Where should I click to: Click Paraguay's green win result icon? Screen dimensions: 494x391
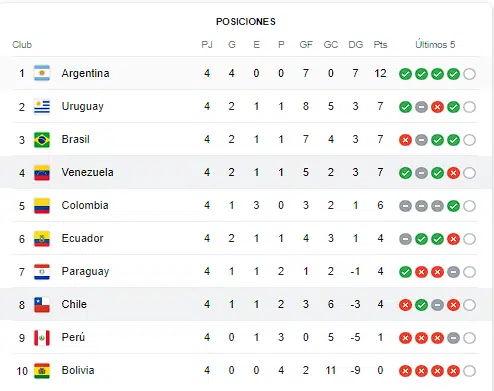(x=405, y=272)
